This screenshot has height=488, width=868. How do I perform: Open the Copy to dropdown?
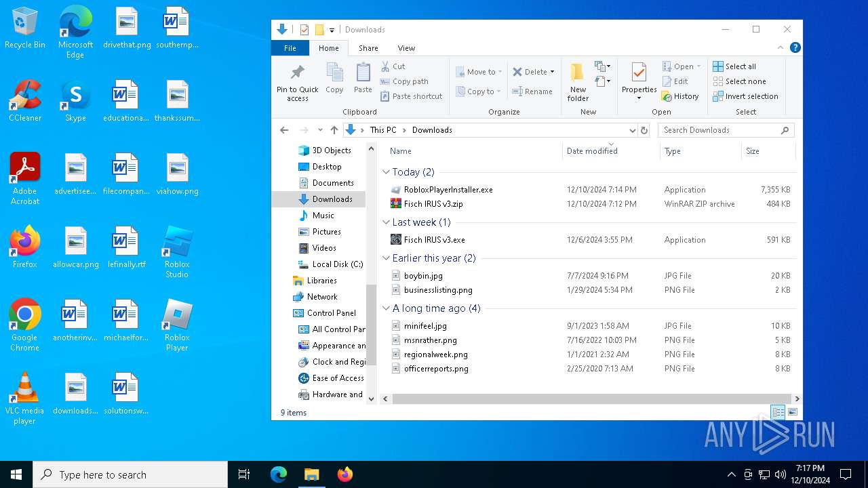(x=478, y=91)
